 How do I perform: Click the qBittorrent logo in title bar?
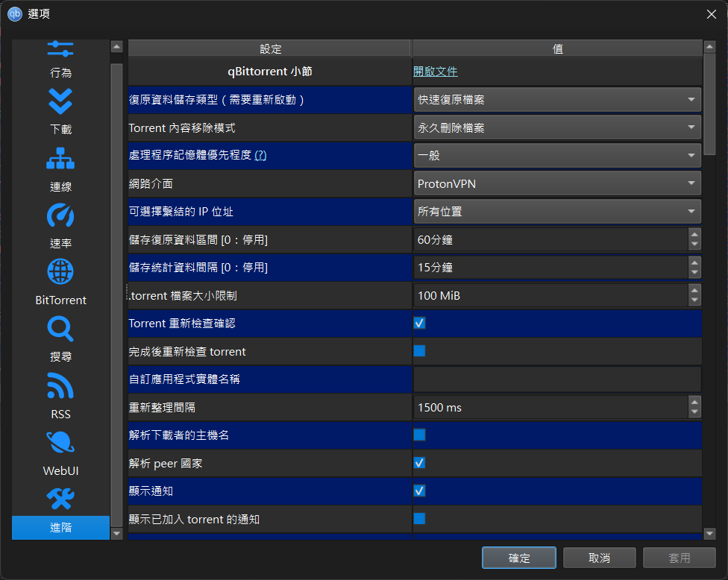[15, 14]
